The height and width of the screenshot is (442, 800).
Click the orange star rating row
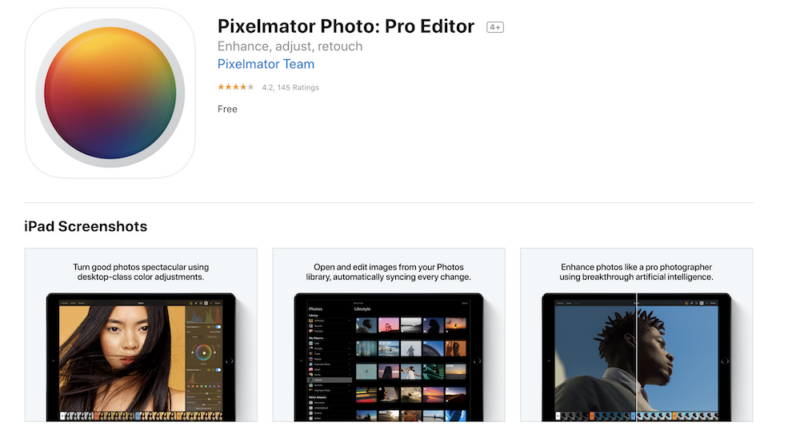(x=236, y=87)
